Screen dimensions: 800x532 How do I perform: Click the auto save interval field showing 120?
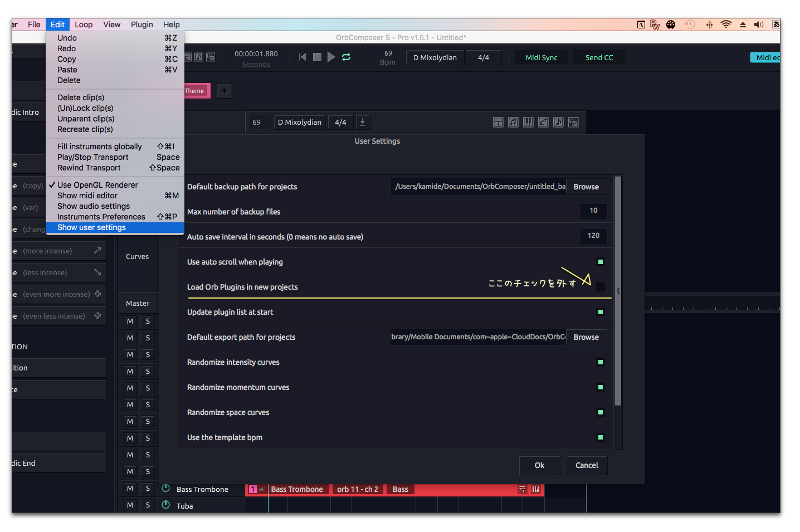(593, 236)
